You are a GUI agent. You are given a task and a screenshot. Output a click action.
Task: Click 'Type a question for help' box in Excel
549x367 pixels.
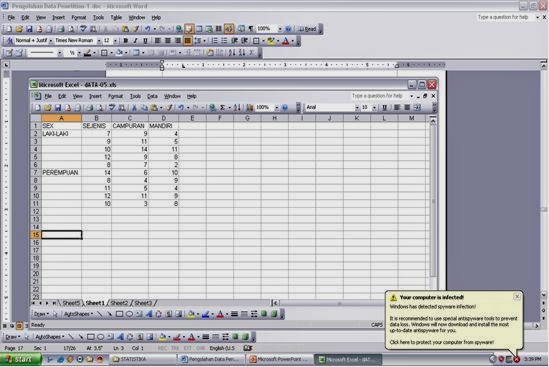pos(380,96)
